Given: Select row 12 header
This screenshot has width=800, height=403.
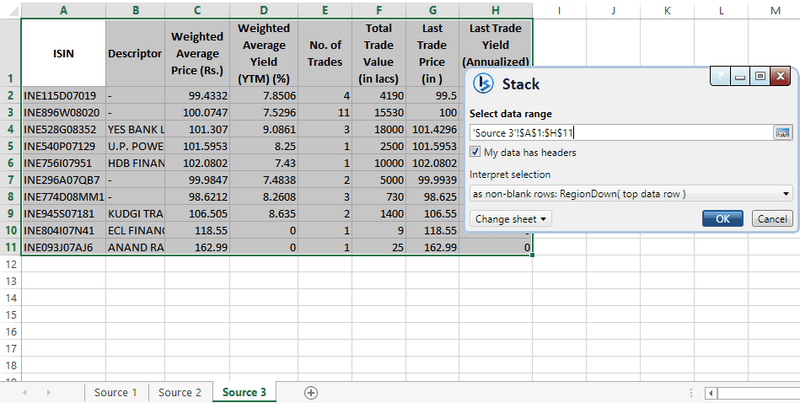Looking at the screenshot, I should [x=10, y=264].
